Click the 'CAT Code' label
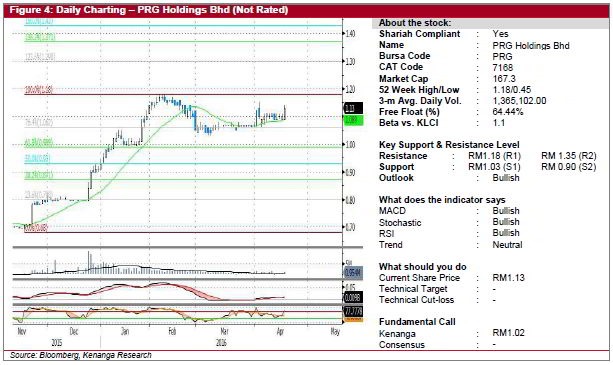Screen dimensions: 613x365 click(x=401, y=67)
